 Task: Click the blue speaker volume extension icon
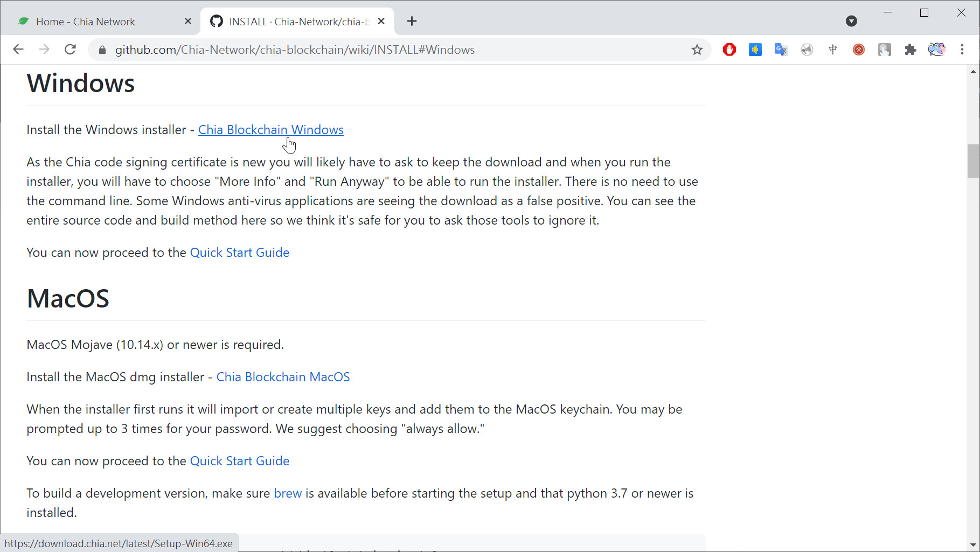755,50
